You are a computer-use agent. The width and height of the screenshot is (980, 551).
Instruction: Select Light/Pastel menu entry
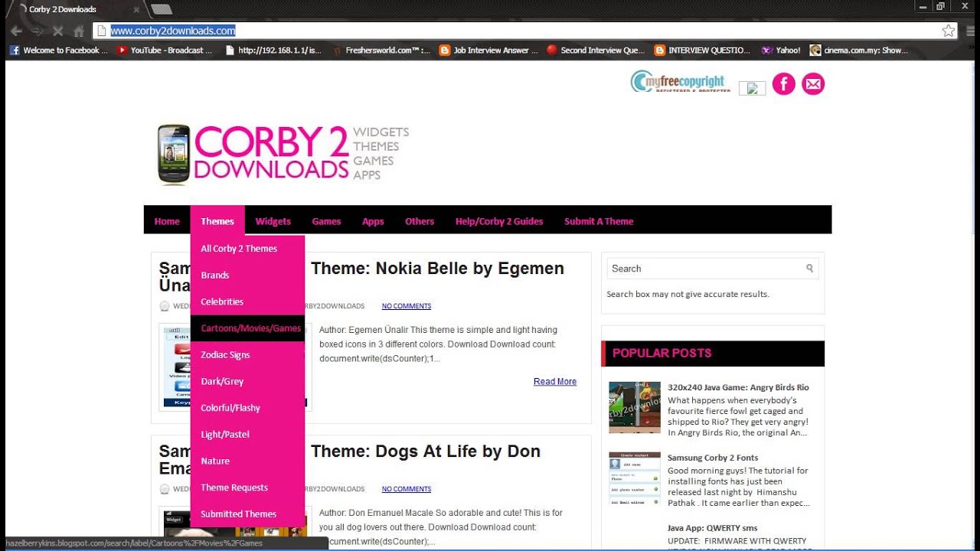247,435
